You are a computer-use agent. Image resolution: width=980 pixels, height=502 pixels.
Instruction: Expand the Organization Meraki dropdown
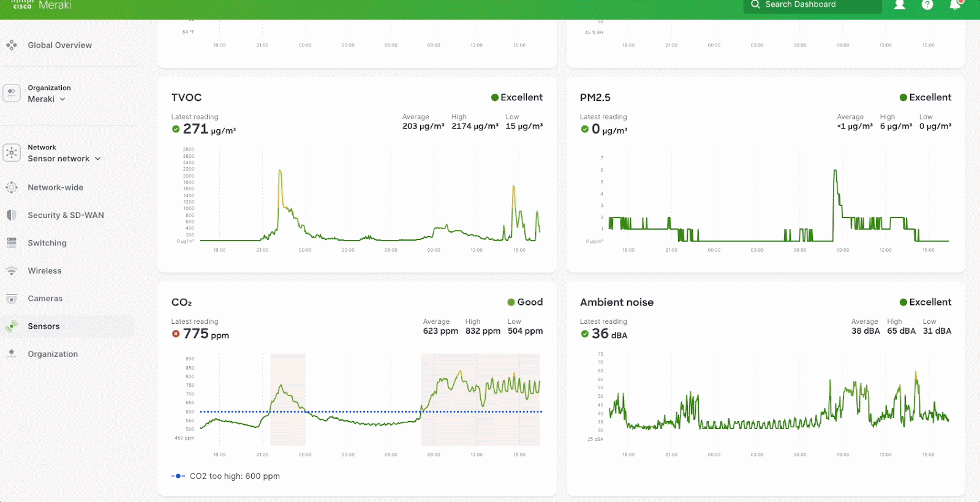[x=47, y=99]
